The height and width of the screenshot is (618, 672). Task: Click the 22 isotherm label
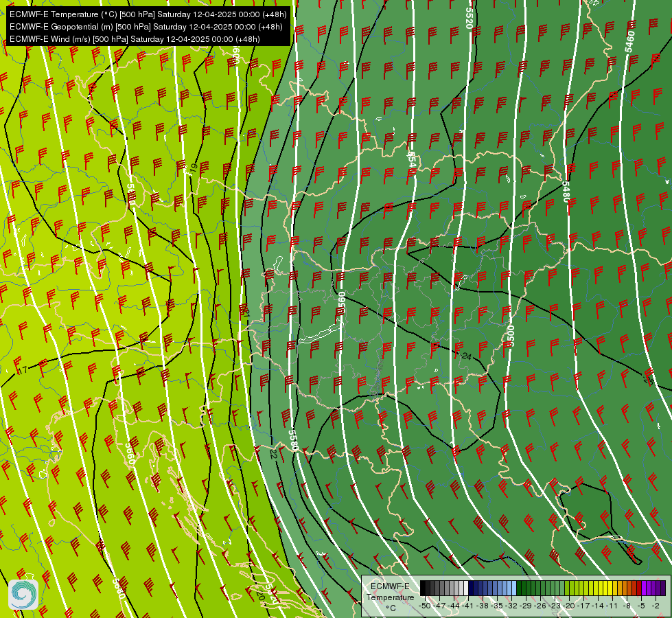pyautogui.click(x=273, y=454)
